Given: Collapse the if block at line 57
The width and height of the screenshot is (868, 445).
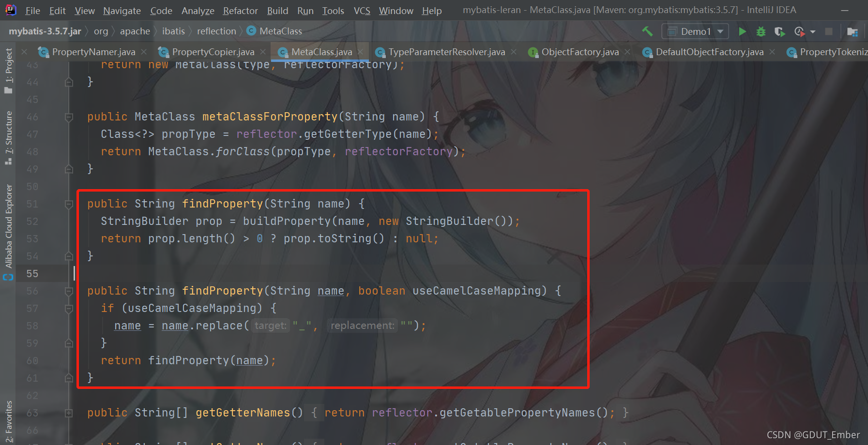Looking at the screenshot, I should click(x=69, y=309).
